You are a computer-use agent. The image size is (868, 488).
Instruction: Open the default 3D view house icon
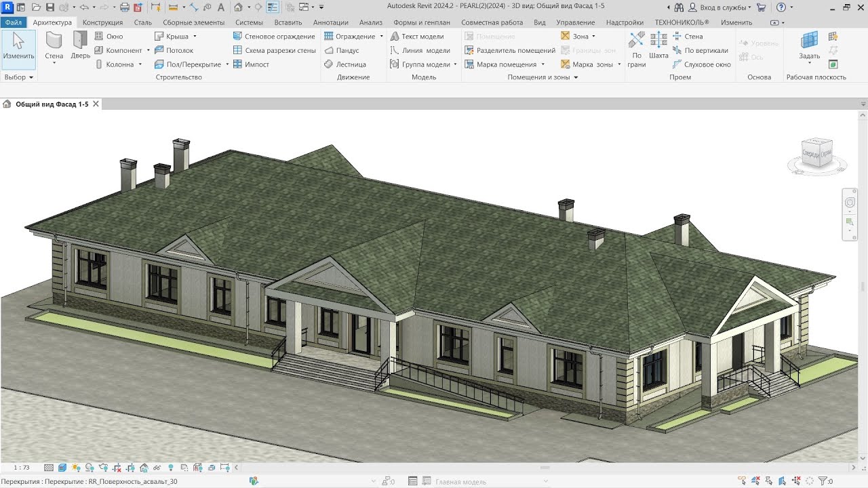[x=238, y=7]
